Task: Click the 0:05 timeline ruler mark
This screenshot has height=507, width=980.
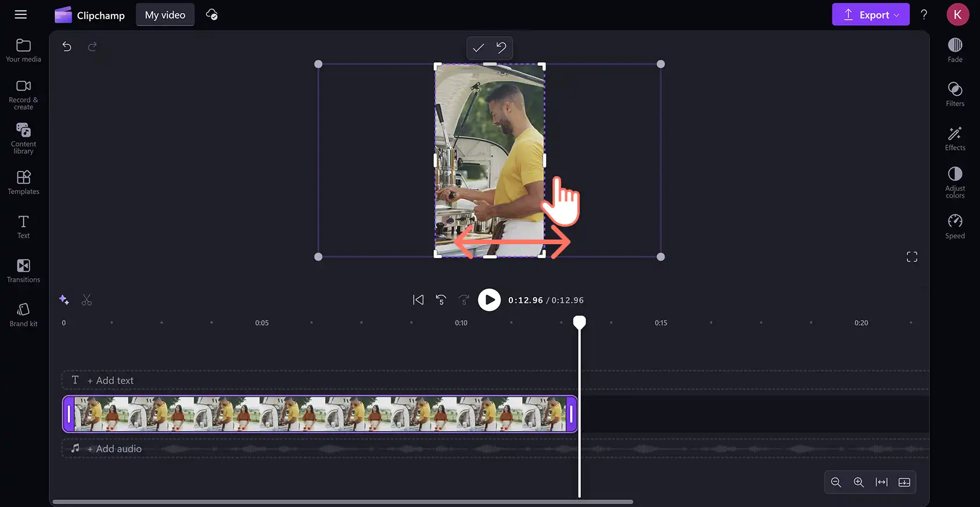Action: click(262, 323)
